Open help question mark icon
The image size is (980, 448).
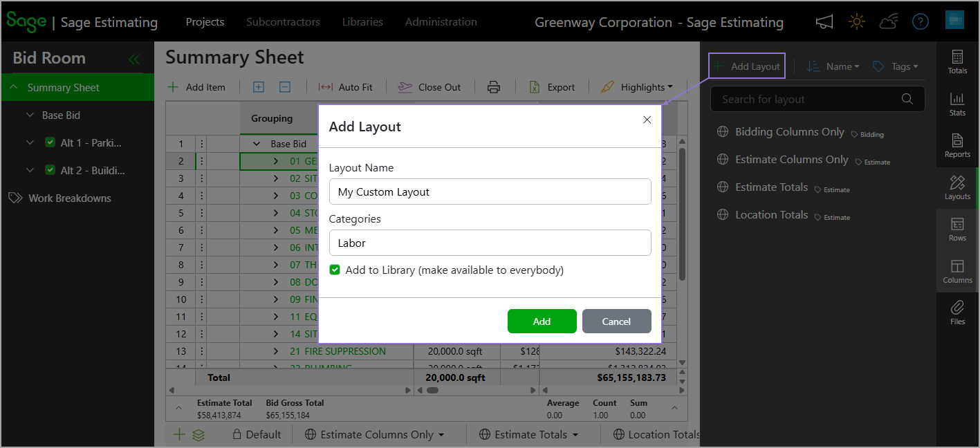tap(920, 22)
